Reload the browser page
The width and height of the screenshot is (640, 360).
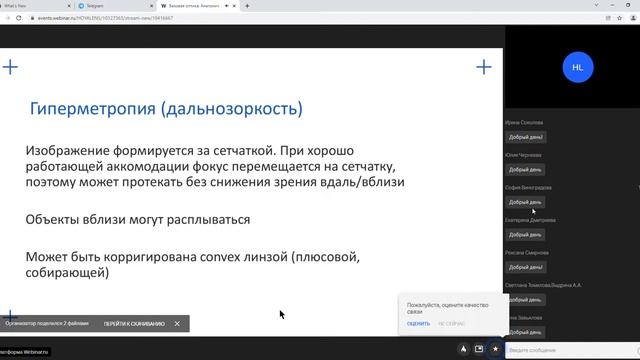coord(19,18)
